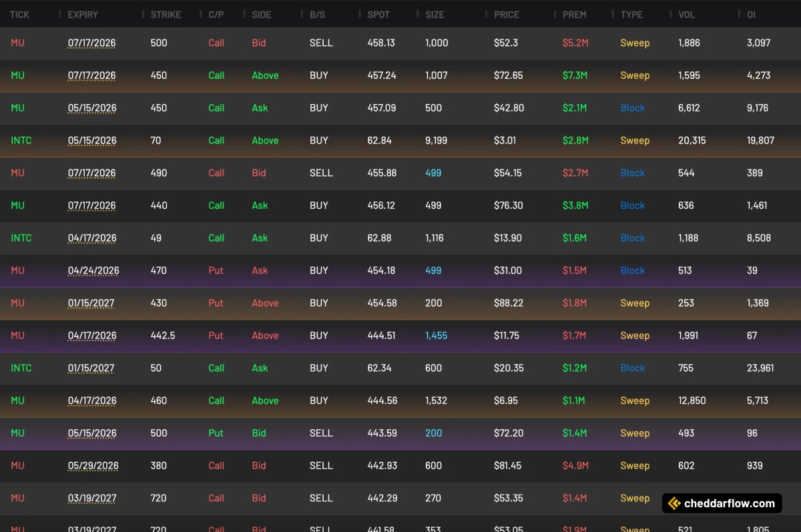Click the TYPE column header
This screenshot has height=532, width=801.
631,15
